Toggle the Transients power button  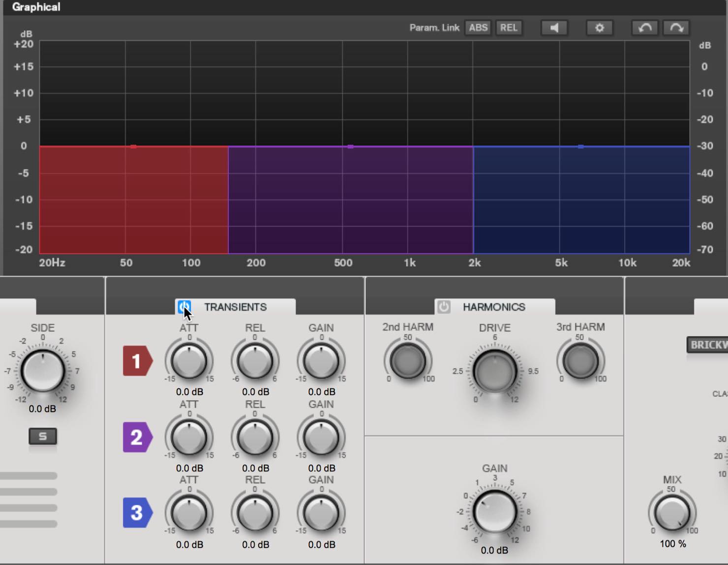click(x=184, y=307)
